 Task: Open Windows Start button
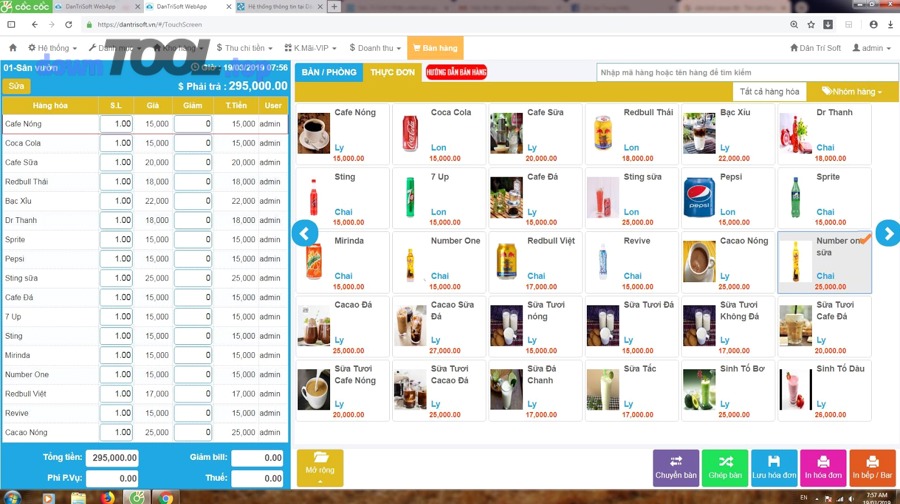[12, 497]
